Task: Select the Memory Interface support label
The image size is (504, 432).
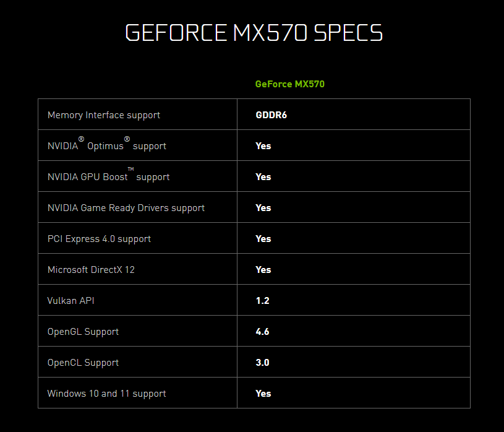Action: click(x=104, y=115)
